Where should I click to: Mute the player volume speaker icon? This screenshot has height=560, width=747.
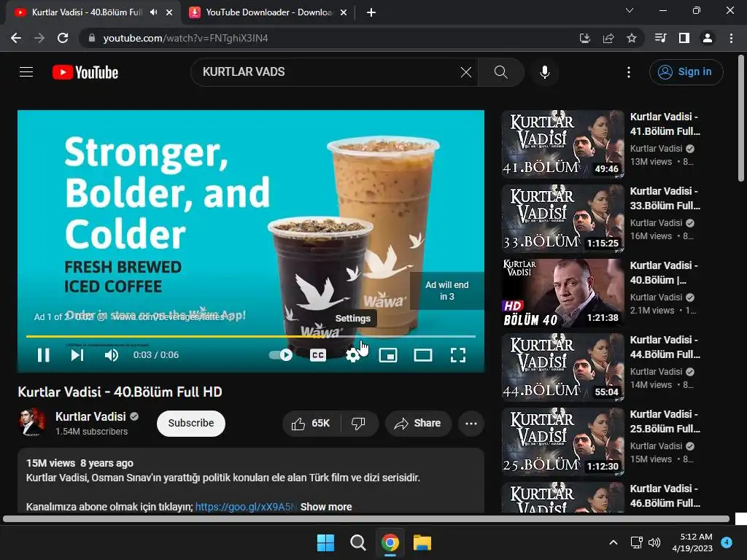pyautogui.click(x=112, y=355)
